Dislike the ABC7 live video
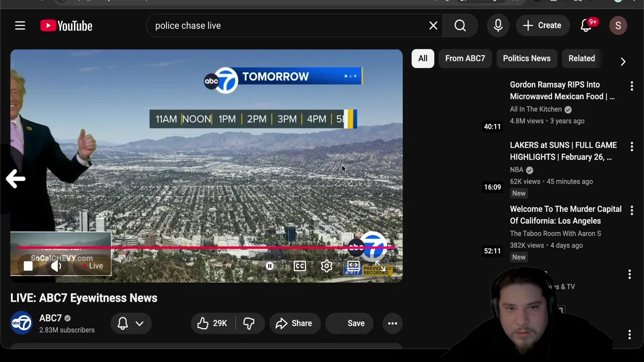Screen dimensions: 644x362 (249, 323)
